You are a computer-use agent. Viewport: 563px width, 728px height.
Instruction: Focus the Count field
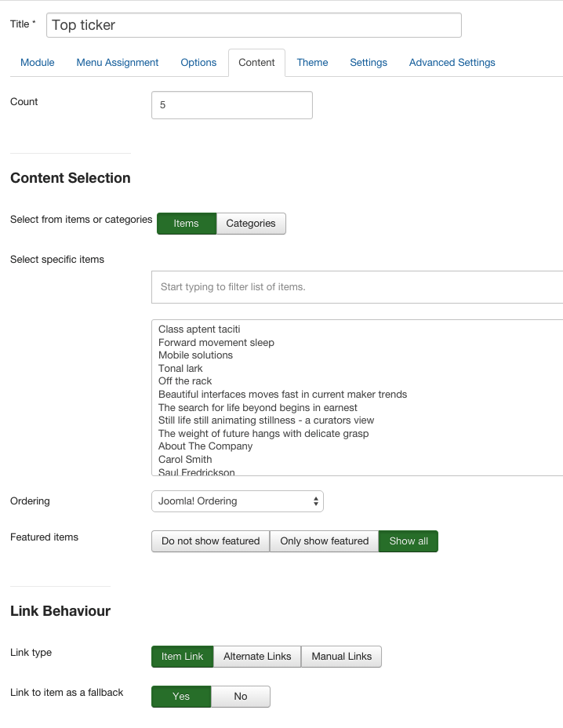click(232, 105)
